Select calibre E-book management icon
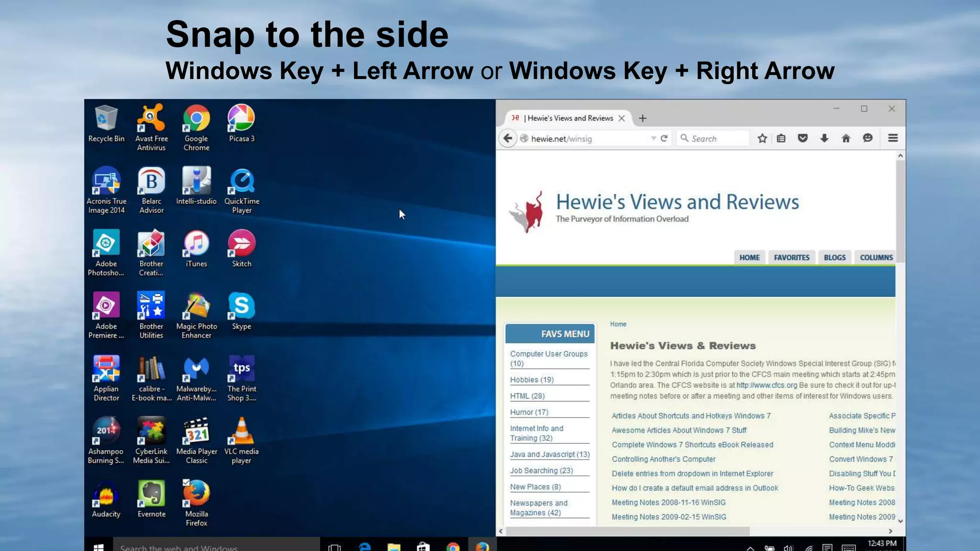The image size is (980, 551). click(151, 378)
